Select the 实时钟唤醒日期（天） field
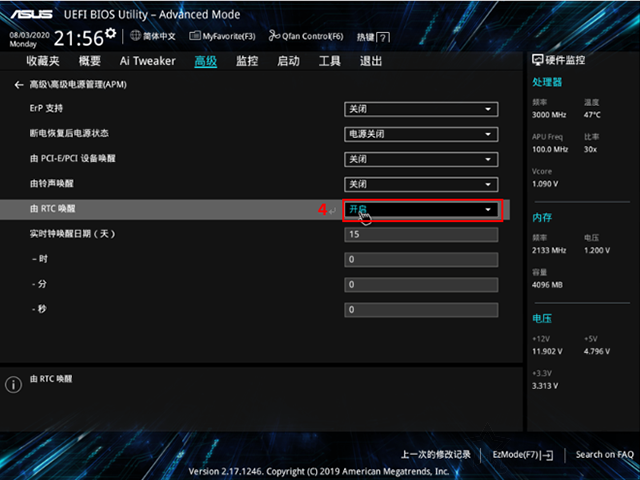Image resolution: width=640 pixels, height=480 pixels. [x=421, y=235]
